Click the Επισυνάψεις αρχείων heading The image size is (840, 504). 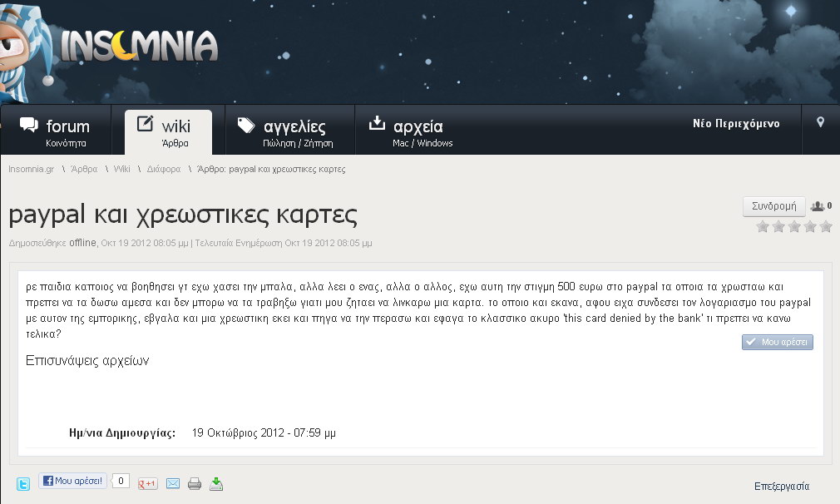87,360
